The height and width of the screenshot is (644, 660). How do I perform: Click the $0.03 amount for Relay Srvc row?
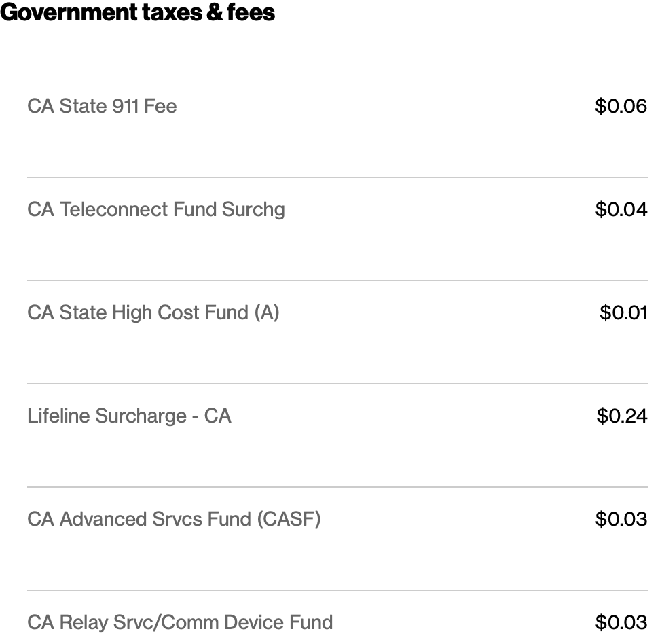click(x=621, y=622)
